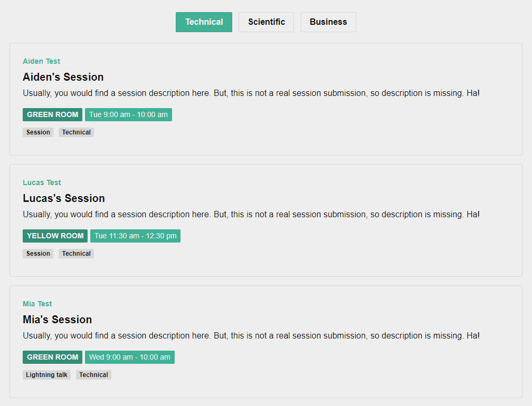Image resolution: width=532 pixels, height=406 pixels.
Task: Click GREEN ROOM badge in Mia's Session
Action: (52, 357)
